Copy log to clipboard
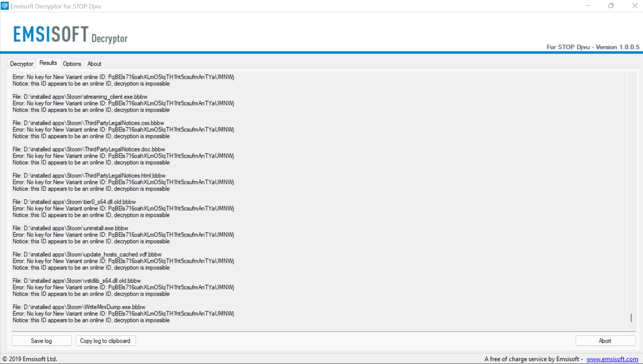 tap(106, 341)
